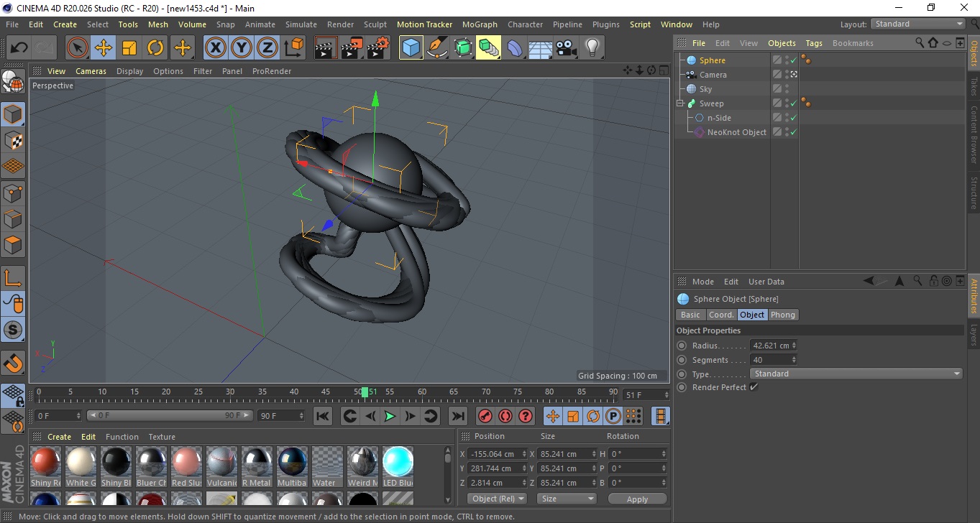980x523 pixels.
Task: Toggle the Sweep object enabled checkmark
Action: tap(794, 103)
